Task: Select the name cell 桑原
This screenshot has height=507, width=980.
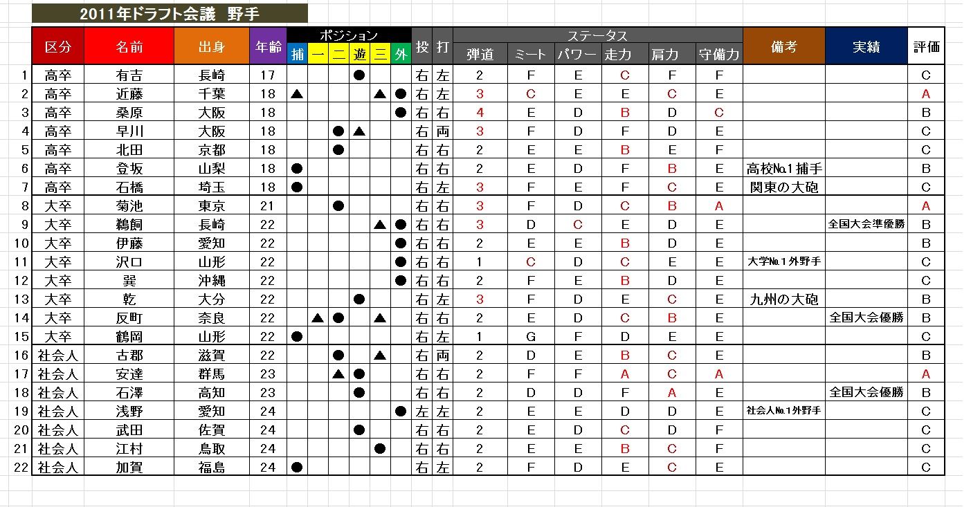Action: (129, 113)
